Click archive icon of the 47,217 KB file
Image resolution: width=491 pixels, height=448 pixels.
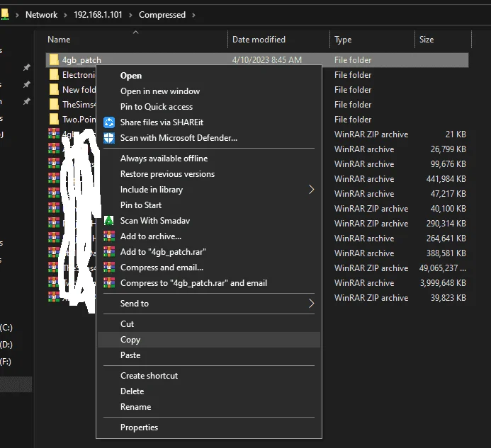(54, 194)
